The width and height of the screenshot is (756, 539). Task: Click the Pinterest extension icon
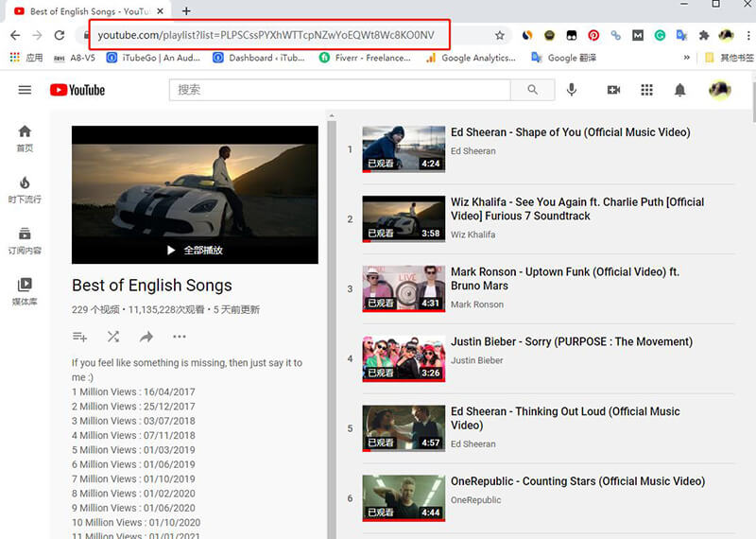point(593,35)
